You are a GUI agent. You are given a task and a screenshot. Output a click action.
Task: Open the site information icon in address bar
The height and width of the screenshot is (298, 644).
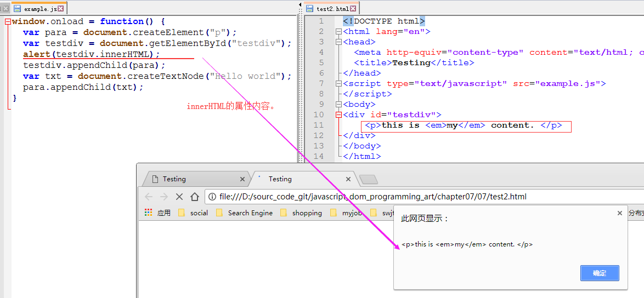pos(212,197)
